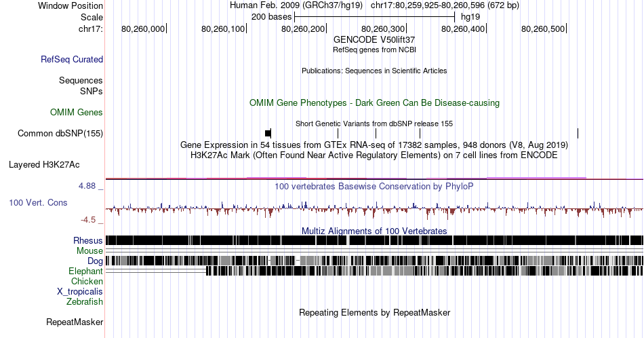Click the hg19 label beside scale bar

point(470,17)
